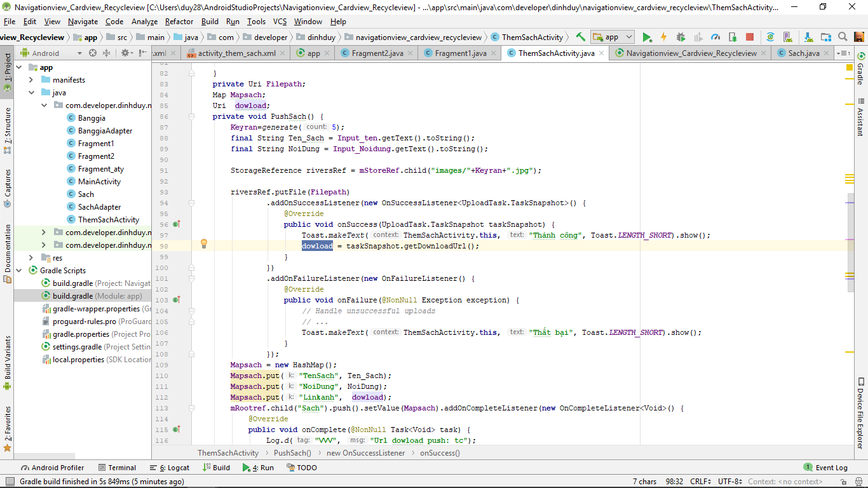868x488 pixels.
Task: Select MainActivity in the project tree
Action: pyautogui.click(x=99, y=182)
